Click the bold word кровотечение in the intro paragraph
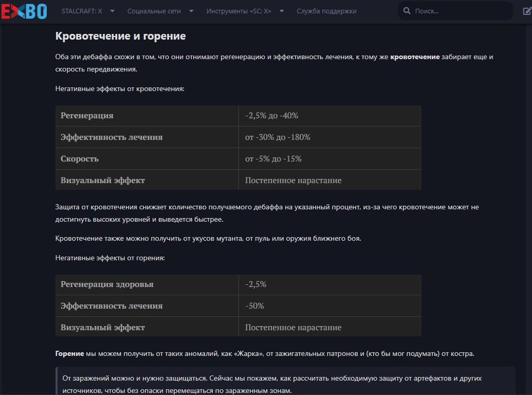This screenshot has width=532, height=395. click(415, 57)
